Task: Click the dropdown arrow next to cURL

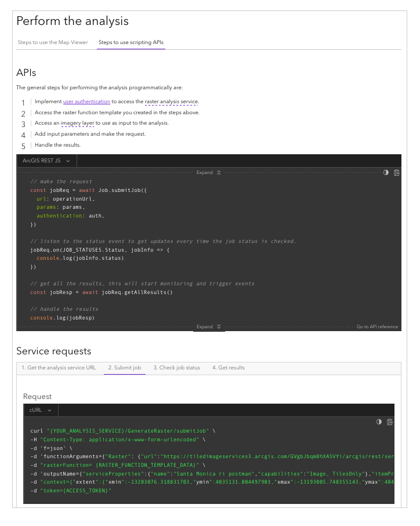Action: pyautogui.click(x=50, y=409)
